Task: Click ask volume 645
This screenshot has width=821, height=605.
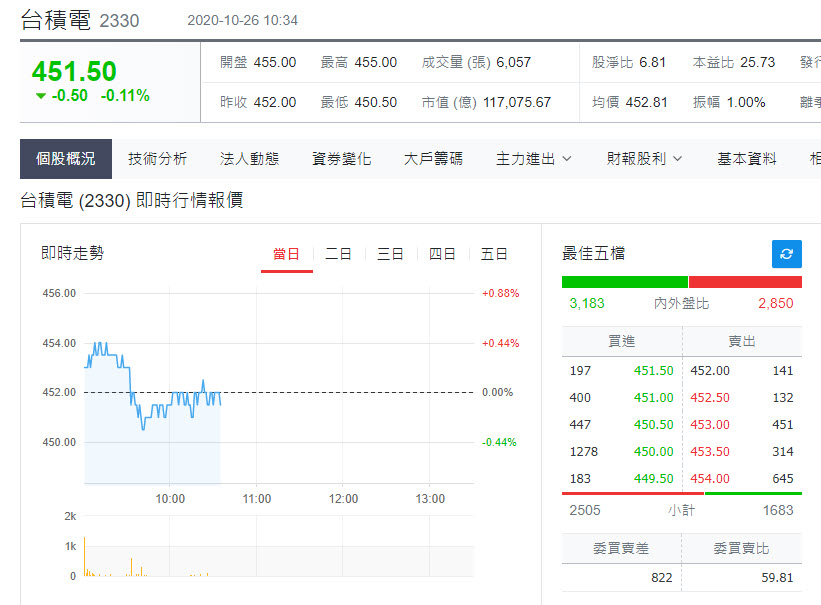Action: click(783, 479)
